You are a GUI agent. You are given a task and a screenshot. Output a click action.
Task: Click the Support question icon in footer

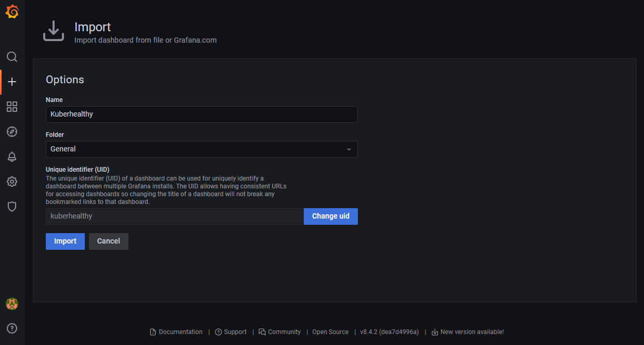(218, 332)
